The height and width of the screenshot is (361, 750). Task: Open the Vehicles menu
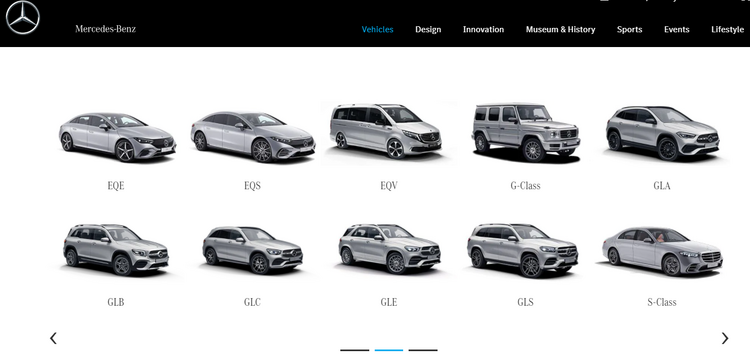[377, 29]
